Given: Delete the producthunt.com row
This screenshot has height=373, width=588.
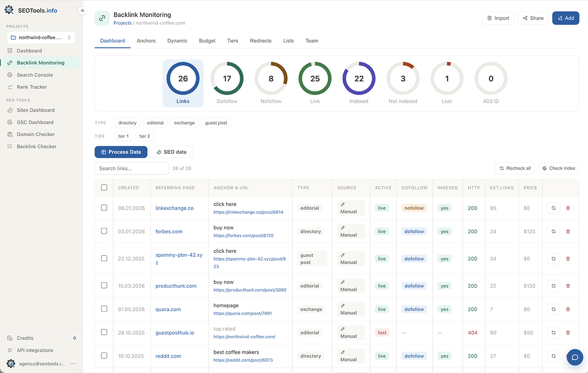Looking at the screenshot, I should [568, 286].
